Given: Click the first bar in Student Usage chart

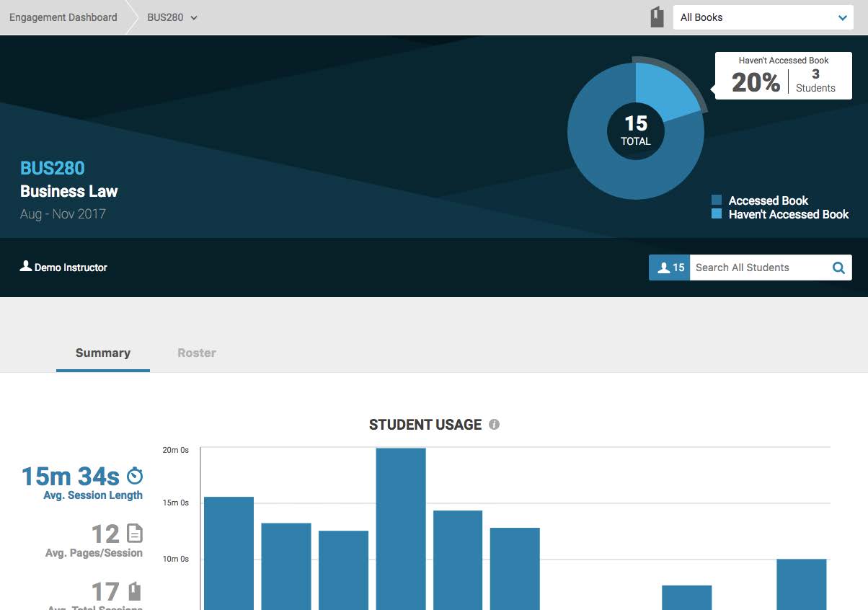Looking at the screenshot, I should tap(229, 553).
